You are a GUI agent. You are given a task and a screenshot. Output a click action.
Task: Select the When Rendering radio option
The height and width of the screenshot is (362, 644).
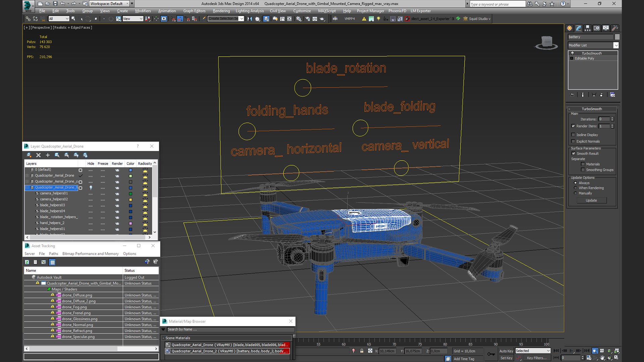click(x=576, y=188)
